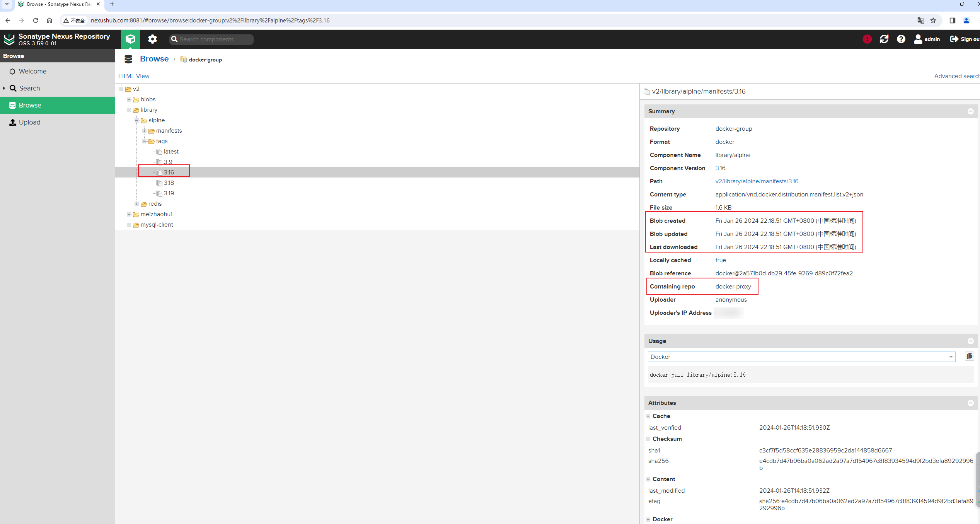980x524 pixels.
Task: Expand the meizhaohui folder node
Action: coord(129,214)
